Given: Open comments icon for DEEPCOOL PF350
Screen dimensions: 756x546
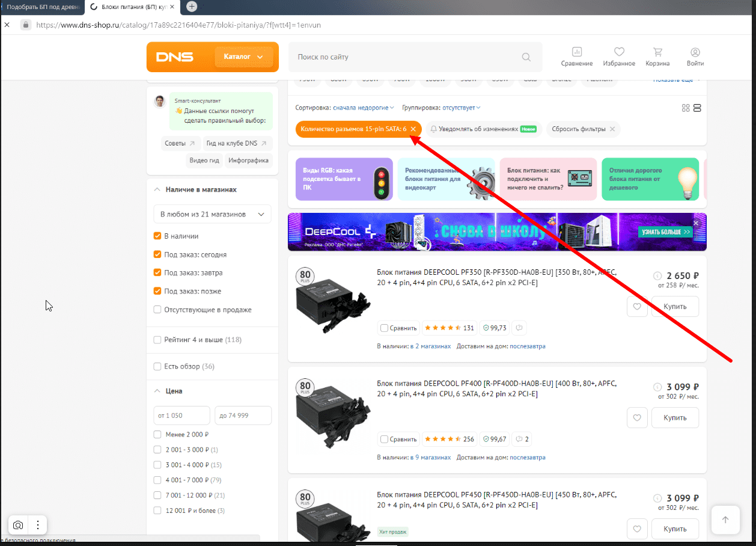Looking at the screenshot, I should coord(519,328).
